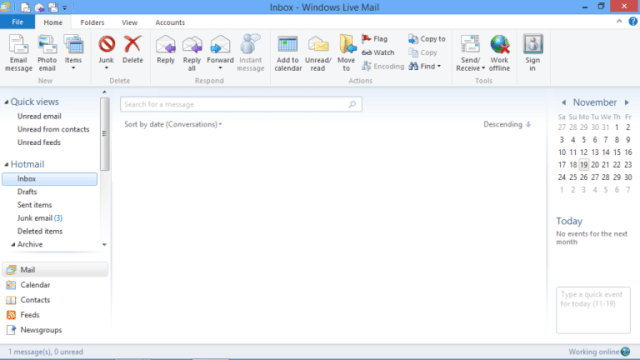Viewport: 640px width, 360px height.
Task: Go to previous month in calendar
Action: point(564,102)
